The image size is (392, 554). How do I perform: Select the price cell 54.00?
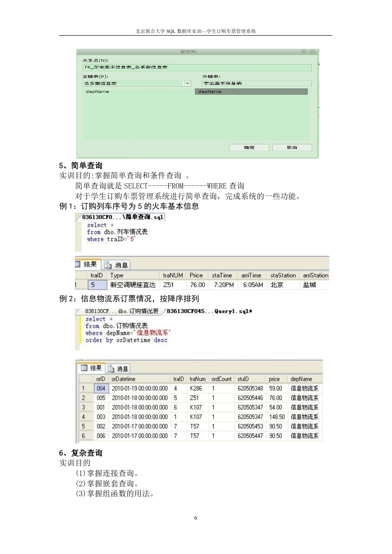click(x=277, y=407)
